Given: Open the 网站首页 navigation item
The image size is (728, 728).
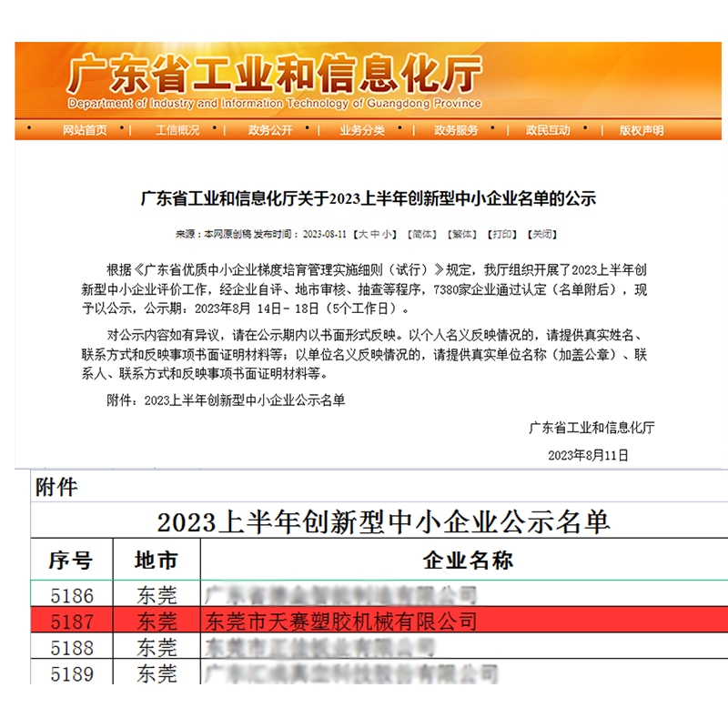Looking at the screenshot, I should [85, 130].
